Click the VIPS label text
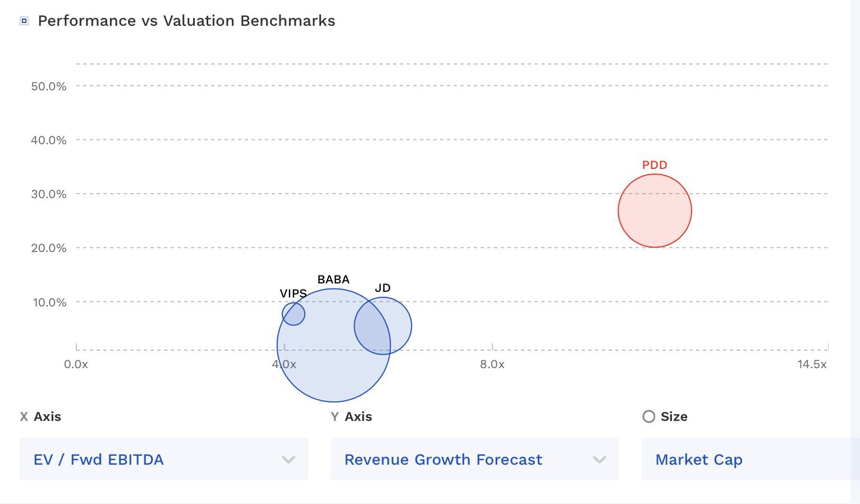The height and width of the screenshot is (504, 860). (x=293, y=294)
